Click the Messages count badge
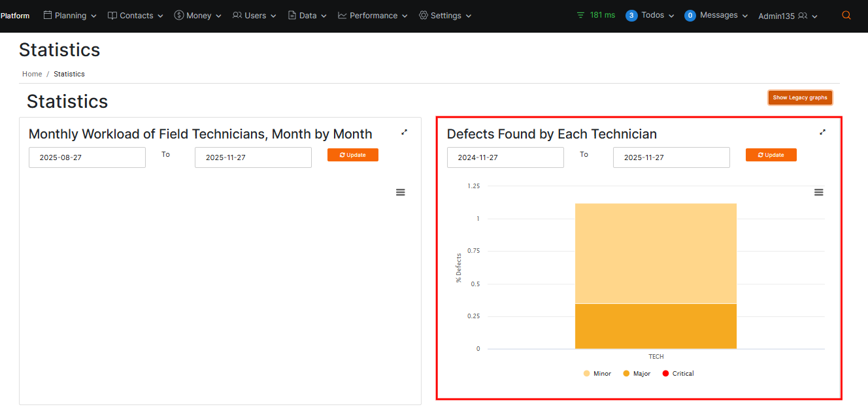Viewport: 868px width, 411px height. click(690, 16)
